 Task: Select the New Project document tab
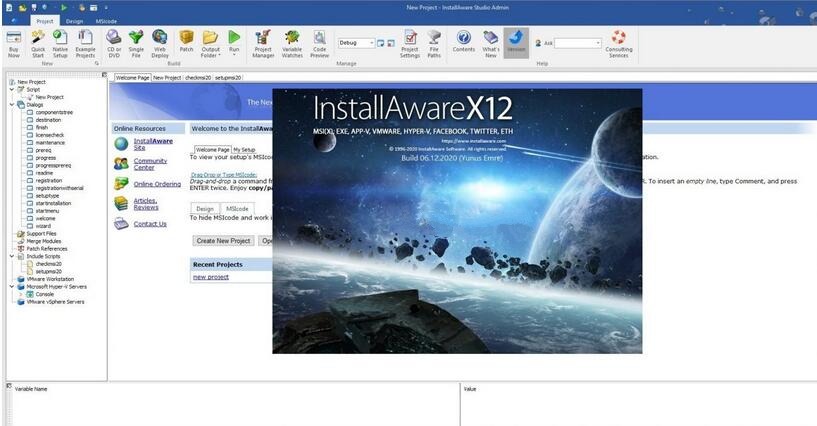tap(167, 78)
